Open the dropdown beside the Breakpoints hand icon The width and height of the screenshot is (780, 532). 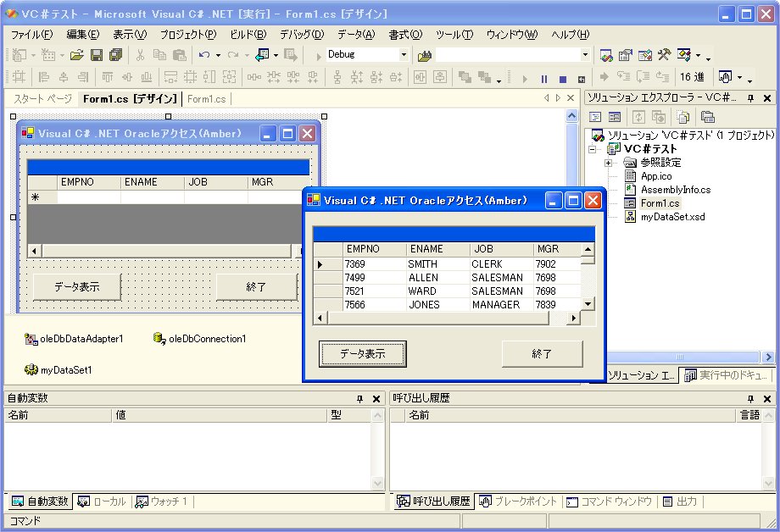tap(739, 78)
